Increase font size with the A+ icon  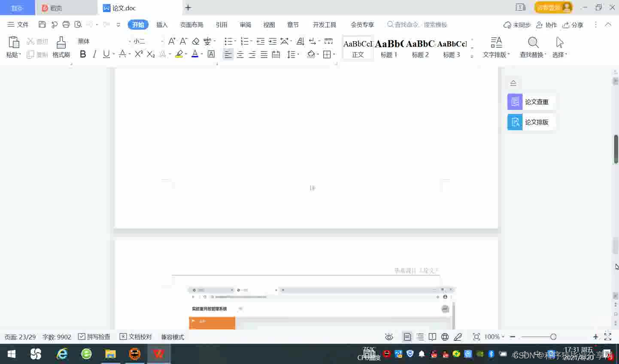(x=172, y=41)
